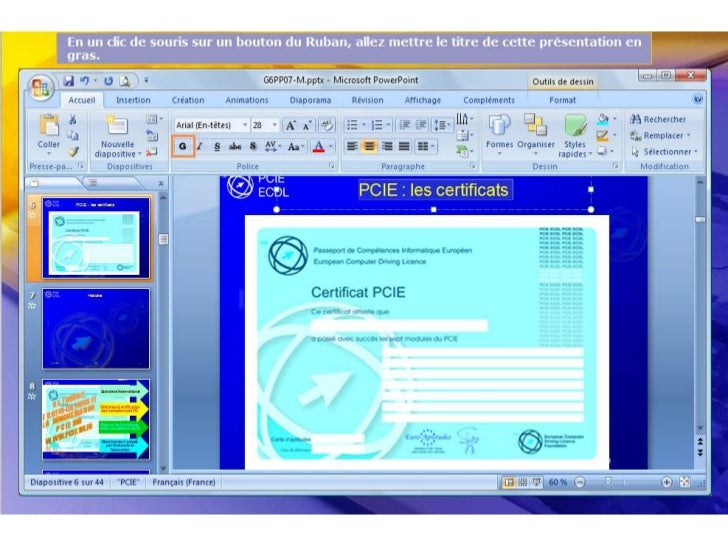Zoom out with the minus button

tap(580, 482)
